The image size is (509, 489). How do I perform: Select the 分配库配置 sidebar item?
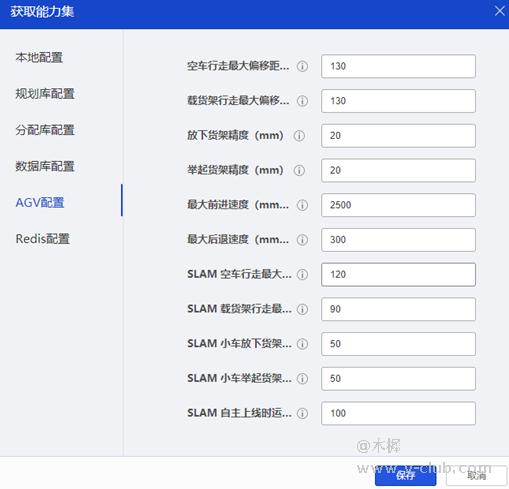click(x=45, y=130)
